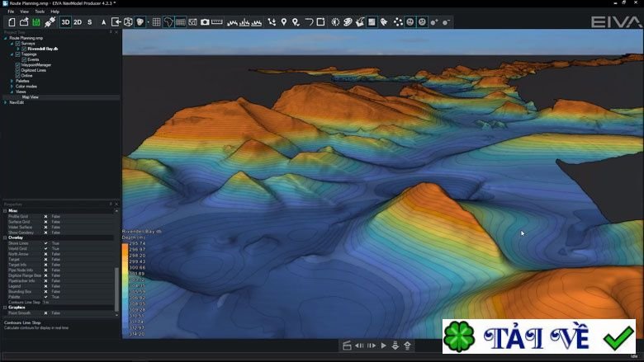Switch to 2D view mode
Viewport: 644px width, 362px height.
tap(78, 22)
